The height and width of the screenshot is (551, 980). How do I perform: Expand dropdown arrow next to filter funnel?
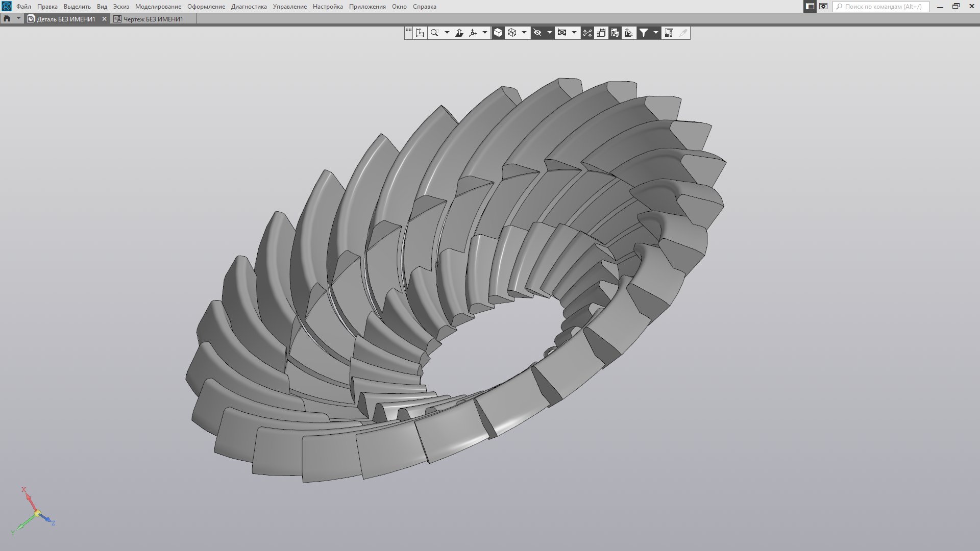click(x=656, y=33)
